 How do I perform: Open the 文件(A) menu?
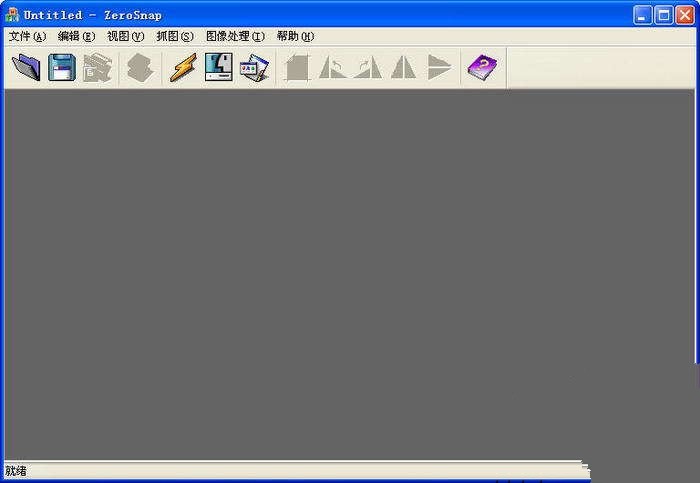coord(27,36)
